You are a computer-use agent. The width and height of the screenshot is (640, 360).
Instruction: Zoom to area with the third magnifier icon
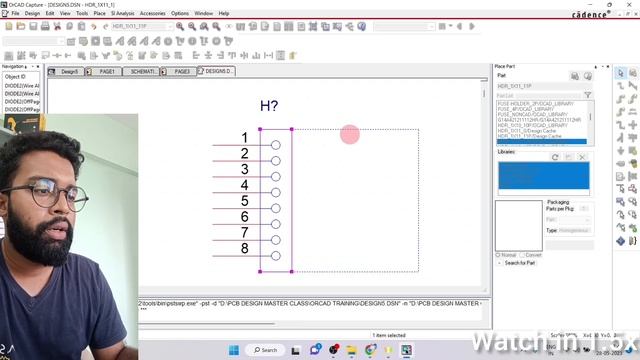[204, 27]
